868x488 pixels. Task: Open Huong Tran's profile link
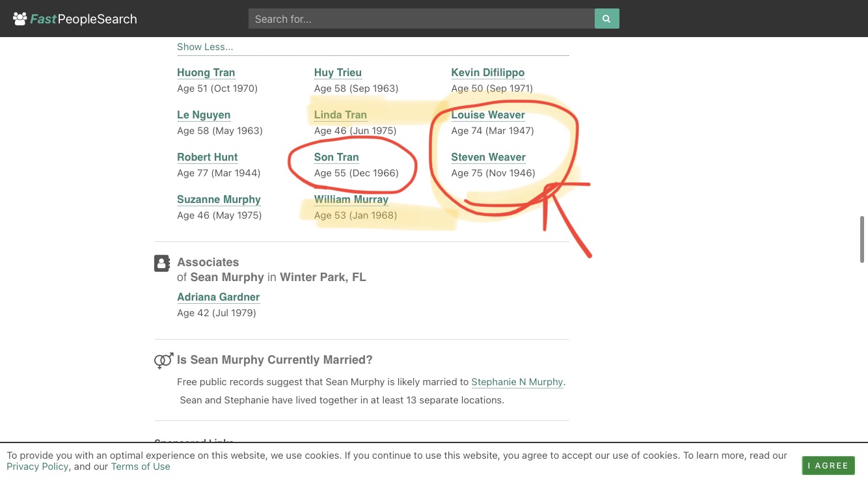(x=206, y=73)
